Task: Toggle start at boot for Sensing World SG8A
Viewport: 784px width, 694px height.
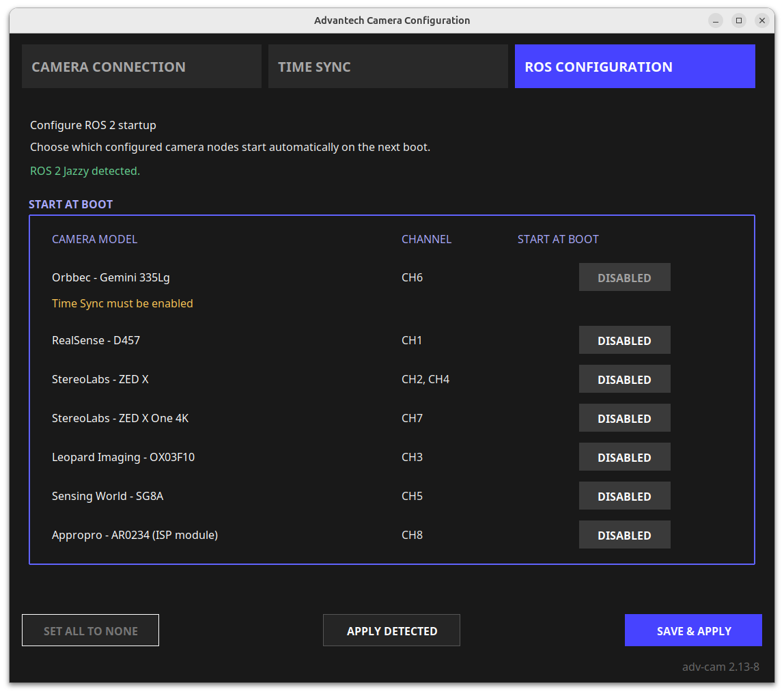Action: (624, 497)
